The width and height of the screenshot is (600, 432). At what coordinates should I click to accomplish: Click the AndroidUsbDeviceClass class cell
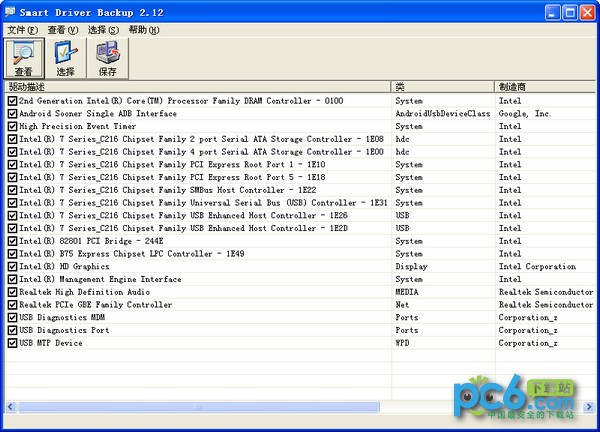pos(443,114)
